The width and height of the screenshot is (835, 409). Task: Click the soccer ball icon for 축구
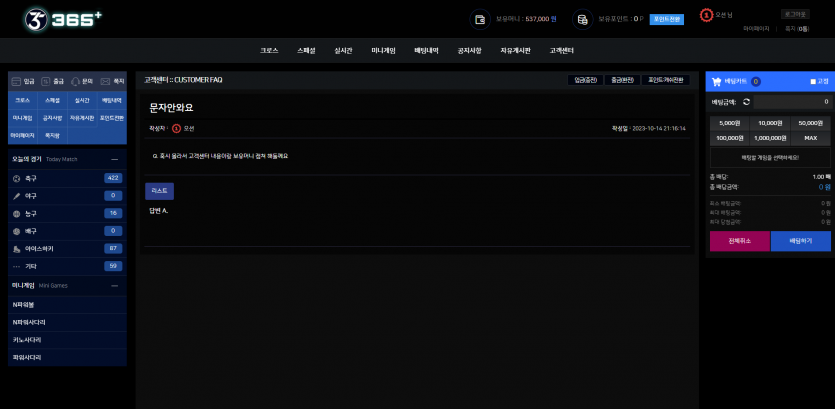[x=17, y=178]
